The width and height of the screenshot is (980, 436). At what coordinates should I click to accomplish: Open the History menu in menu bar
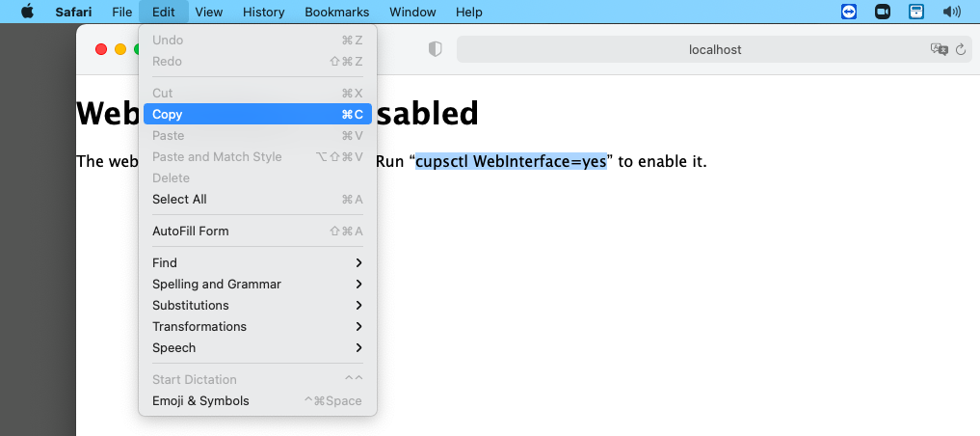click(263, 12)
